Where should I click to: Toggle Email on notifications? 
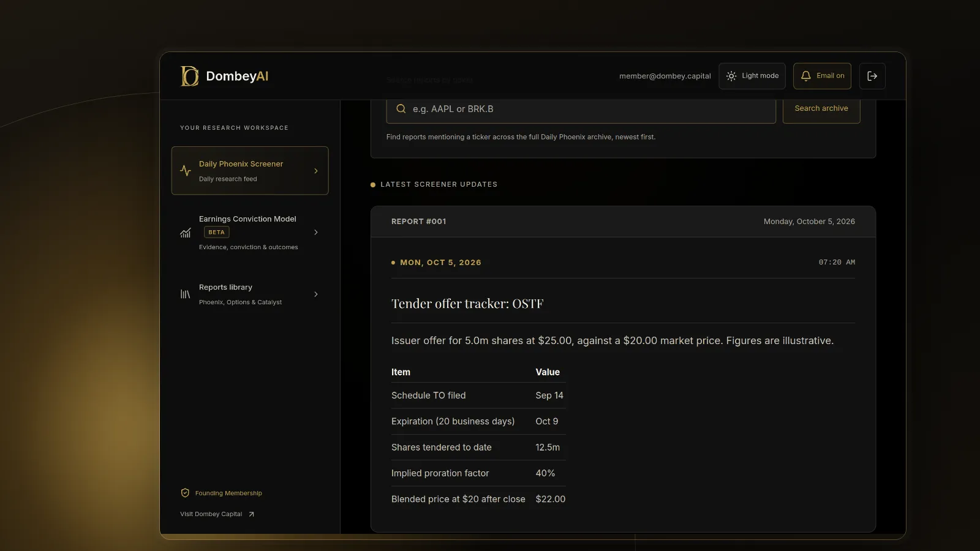823,76
